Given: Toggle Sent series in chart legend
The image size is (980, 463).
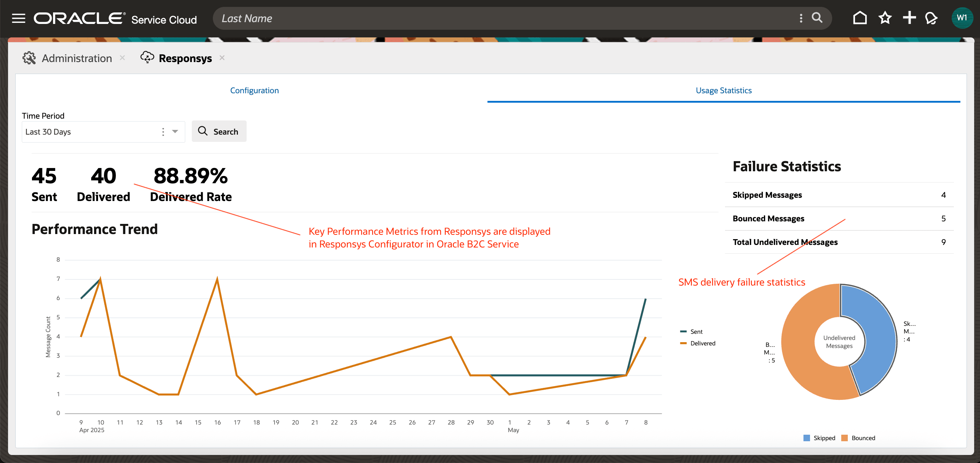Looking at the screenshot, I should pos(696,332).
